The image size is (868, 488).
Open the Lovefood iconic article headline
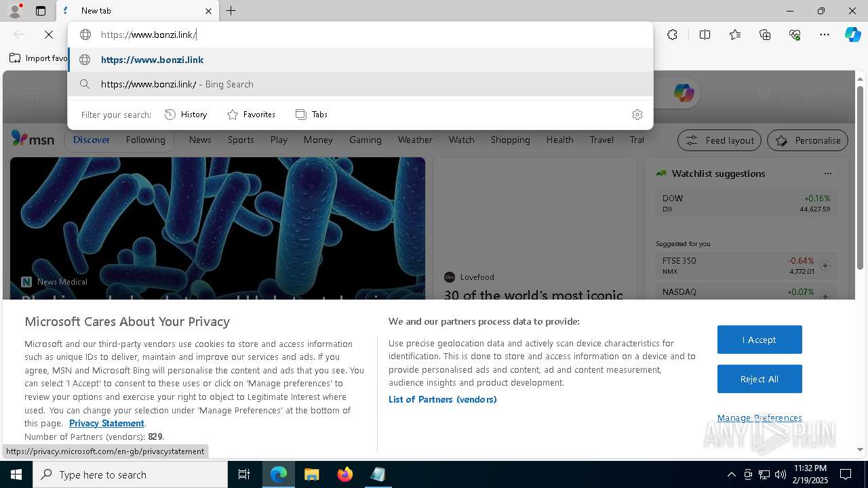pyautogui.click(x=534, y=296)
